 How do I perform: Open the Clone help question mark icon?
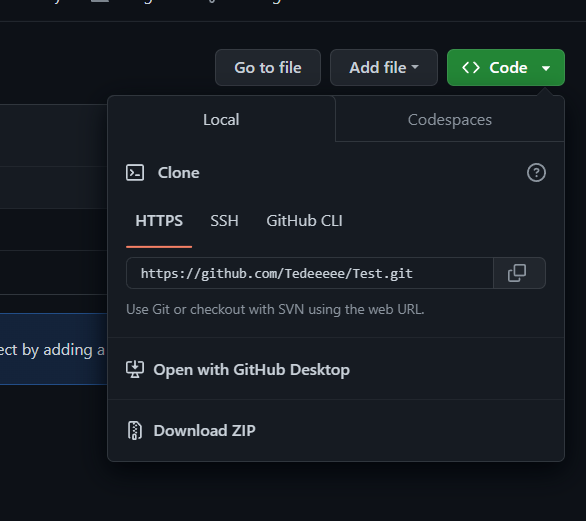click(x=536, y=173)
